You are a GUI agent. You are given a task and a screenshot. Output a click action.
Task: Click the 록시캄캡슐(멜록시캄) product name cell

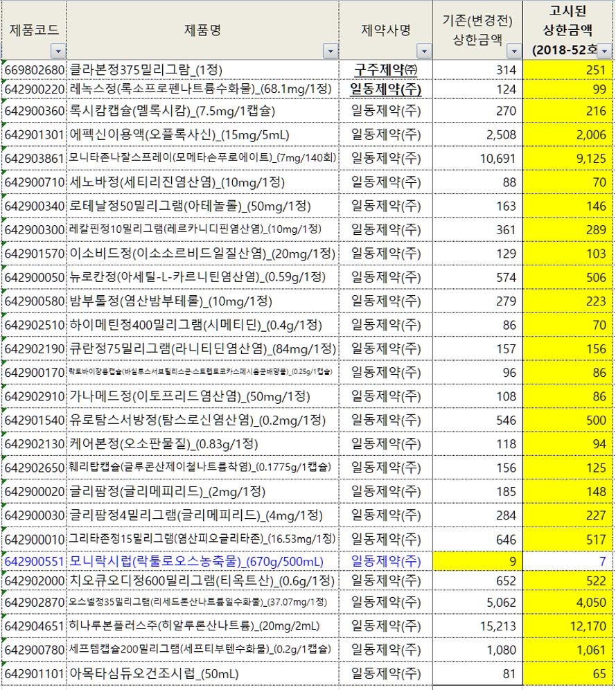point(203,111)
